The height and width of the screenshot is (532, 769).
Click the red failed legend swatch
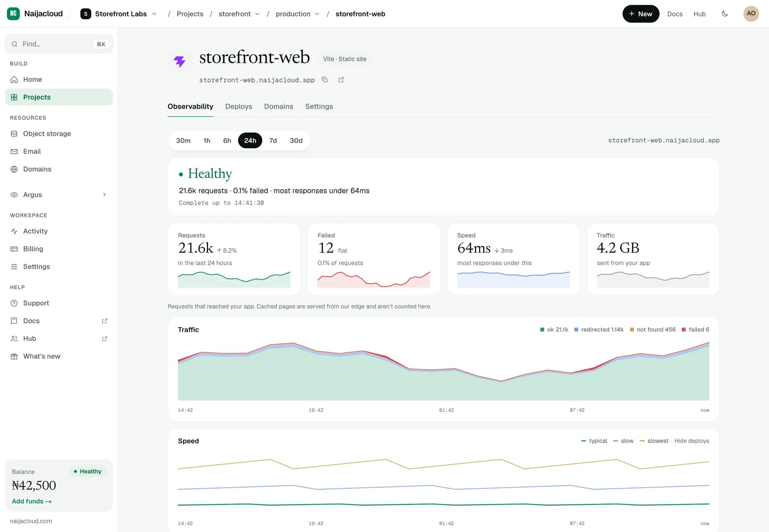[x=683, y=329]
